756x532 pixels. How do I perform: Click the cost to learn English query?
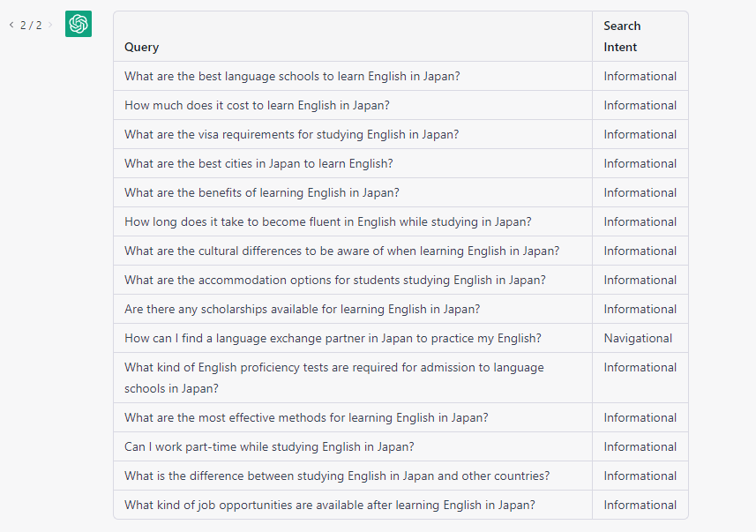coord(257,106)
